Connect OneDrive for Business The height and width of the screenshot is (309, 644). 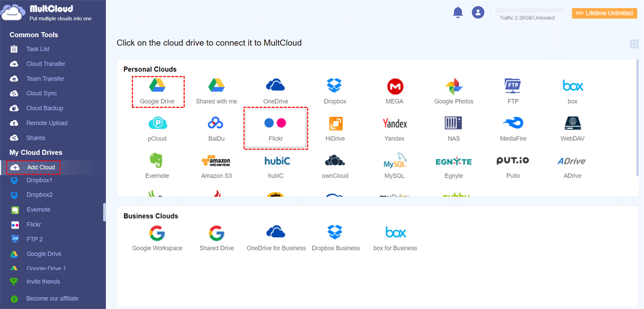[x=276, y=238]
